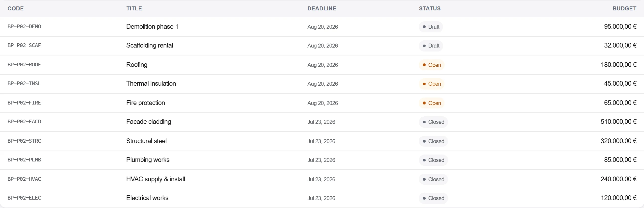Click the Open status badge for Roofing
Screen dimensions: 644x208
click(x=431, y=65)
